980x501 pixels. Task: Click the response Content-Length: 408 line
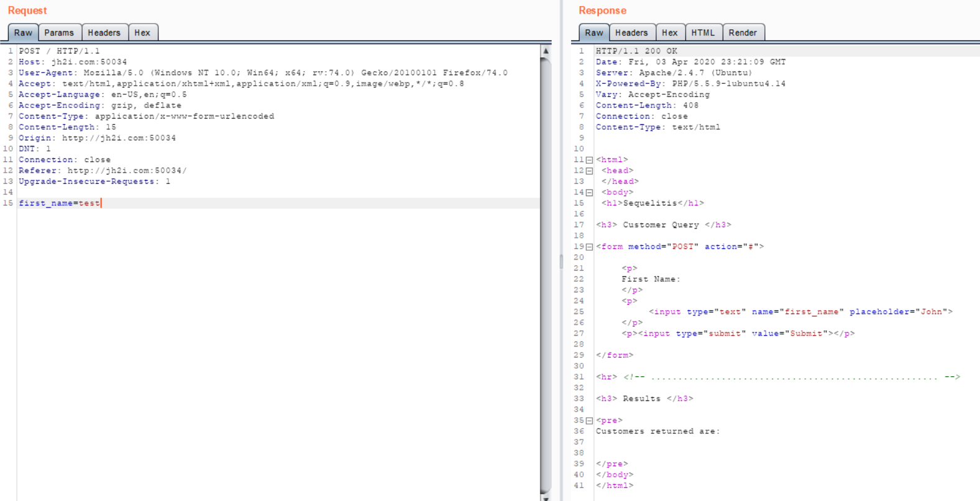[x=647, y=106]
